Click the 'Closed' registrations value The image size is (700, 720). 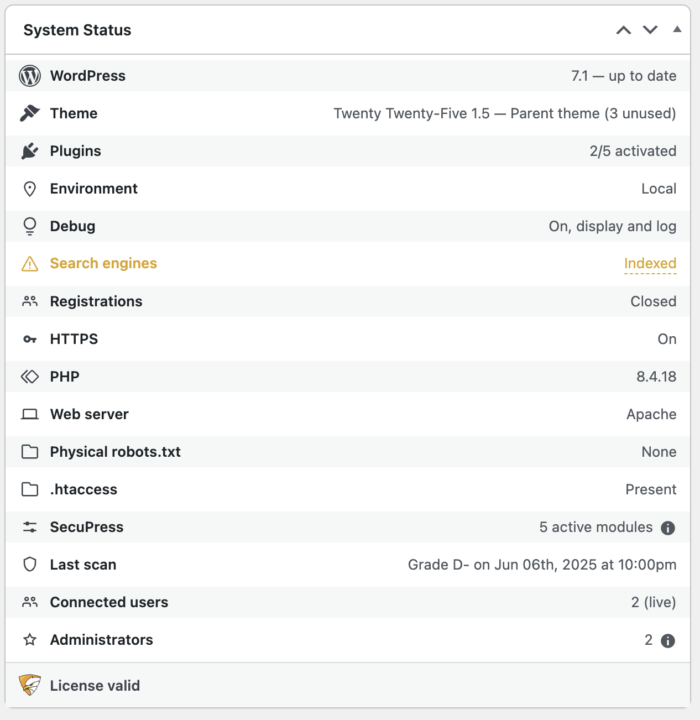(653, 301)
